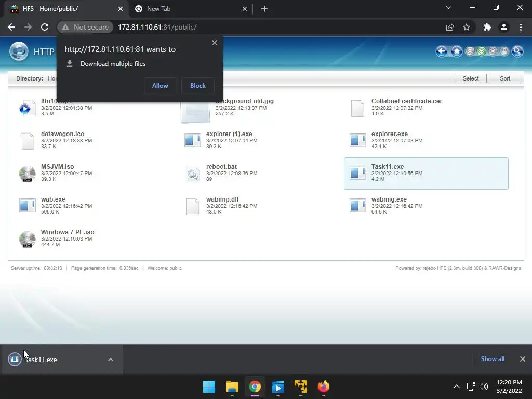The width and height of the screenshot is (532, 399).
Task: Click the share page icon
Action: point(450,27)
